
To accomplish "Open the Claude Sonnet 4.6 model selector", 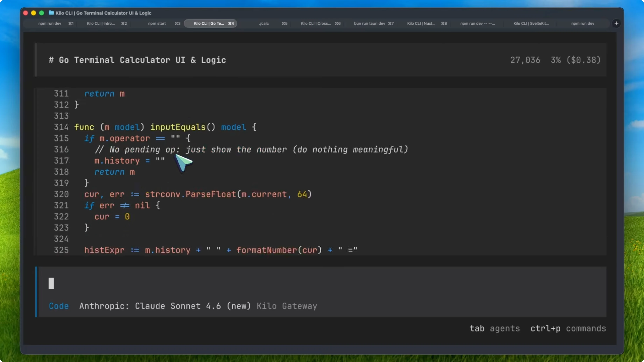I will 165,306.
